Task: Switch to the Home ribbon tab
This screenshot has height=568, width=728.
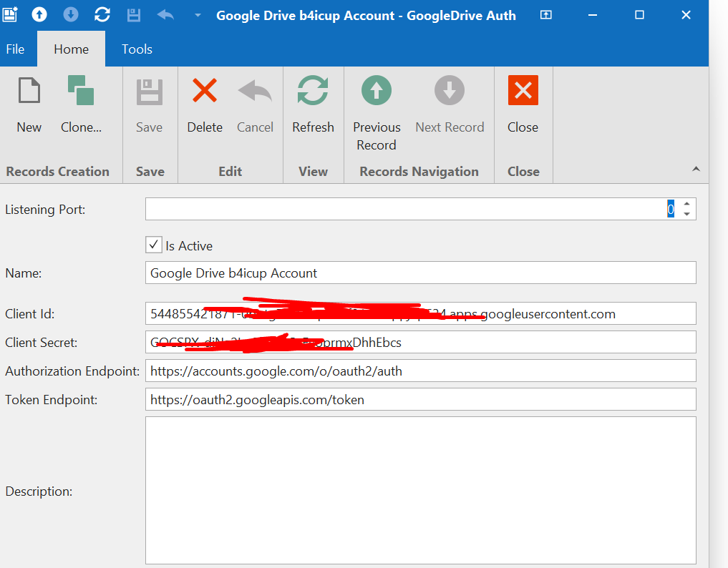Action: pyautogui.click(x=71, y=49)
